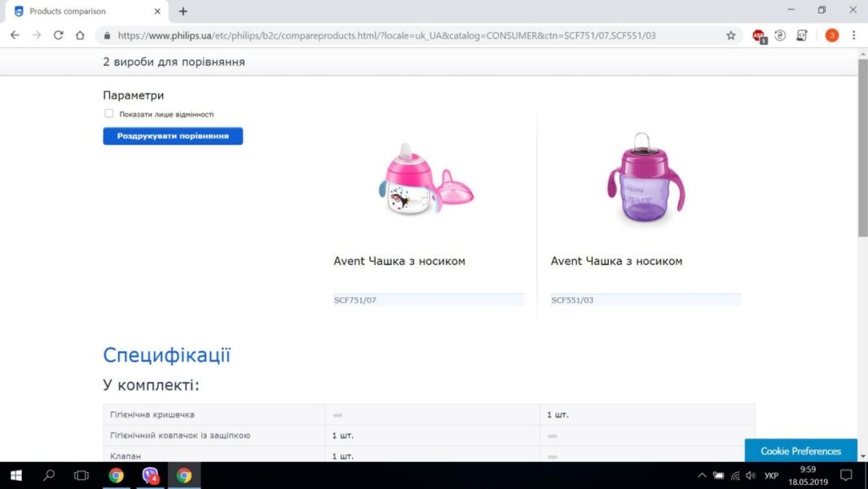Open Windows Task View
868x489 pixels.
pos(82,475)
